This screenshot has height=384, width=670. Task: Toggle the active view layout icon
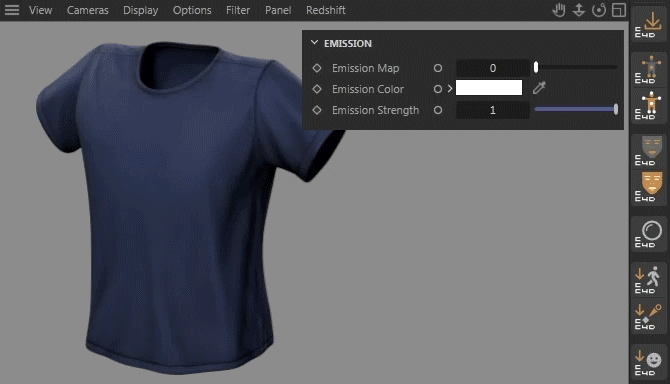619,10
